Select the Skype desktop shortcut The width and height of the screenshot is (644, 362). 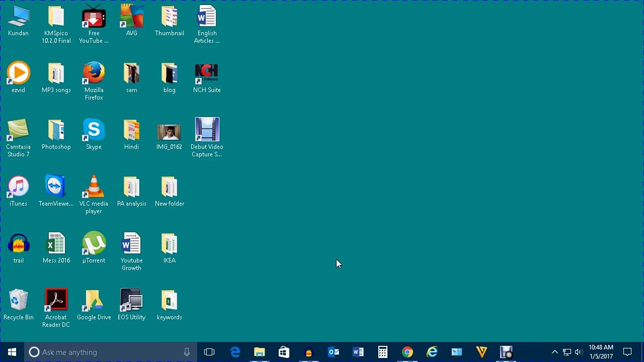click(x=94, y=135)
